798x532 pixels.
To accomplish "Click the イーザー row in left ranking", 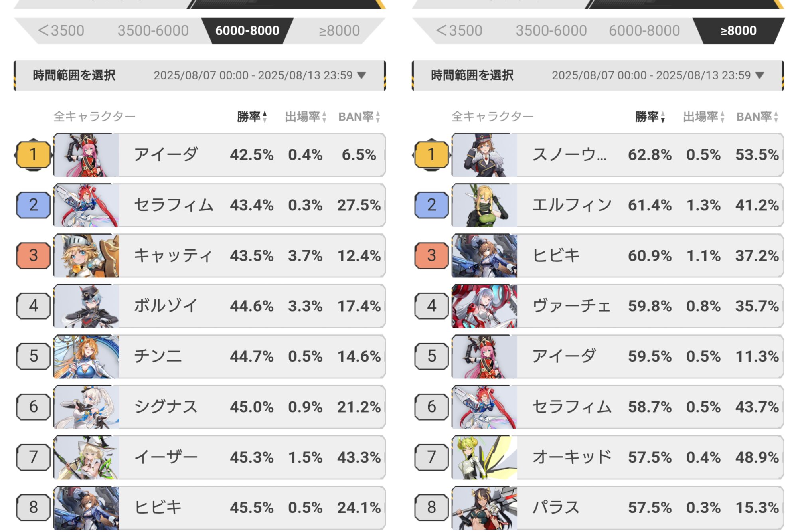I will [251, 457].
